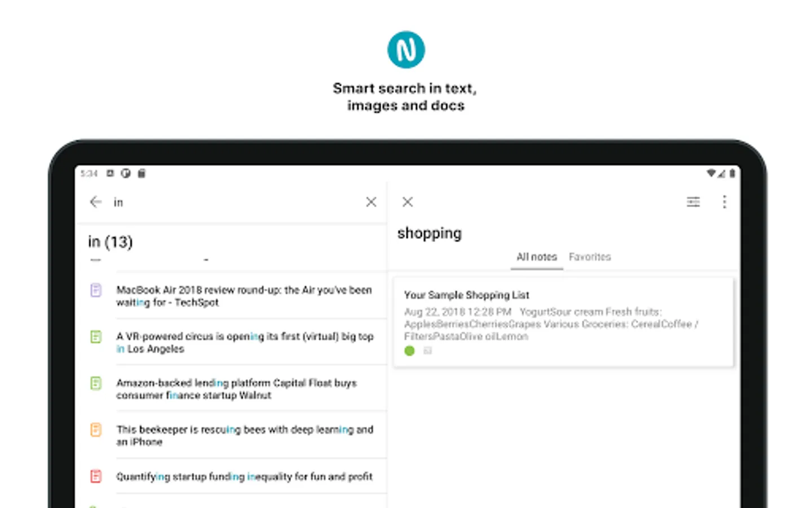Click the purple MacBook Air note icon
Image resolution: width=812 pixels, height=508 pixels.
click(96, 290)
